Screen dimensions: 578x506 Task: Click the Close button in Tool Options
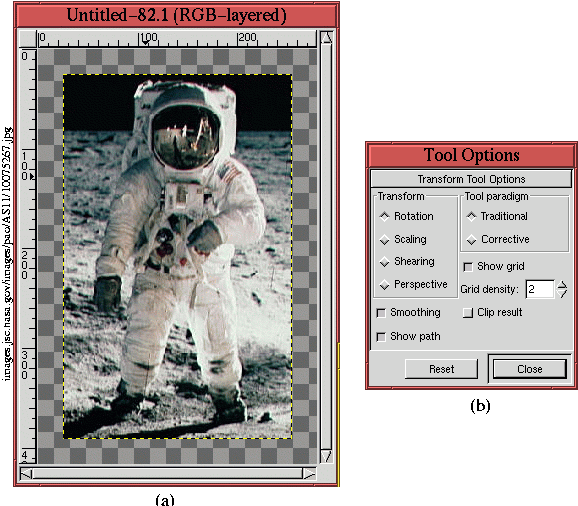[x=529, y=369]
